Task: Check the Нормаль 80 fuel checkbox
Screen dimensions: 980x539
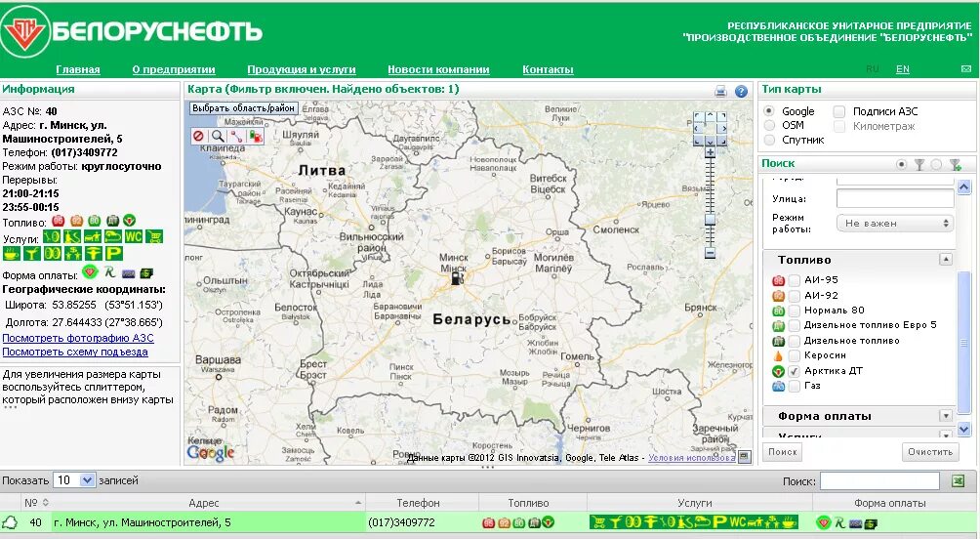Action: (x=794, y=311)
